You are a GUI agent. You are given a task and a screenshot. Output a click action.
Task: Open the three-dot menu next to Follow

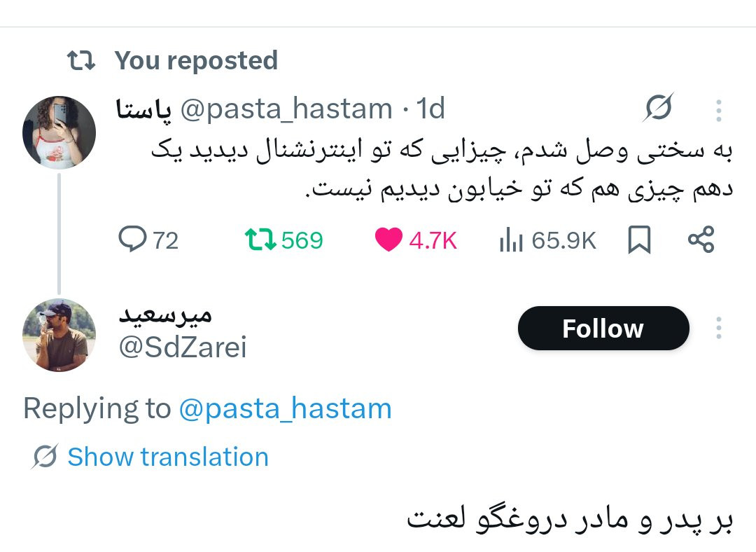[x=718, y=328]
